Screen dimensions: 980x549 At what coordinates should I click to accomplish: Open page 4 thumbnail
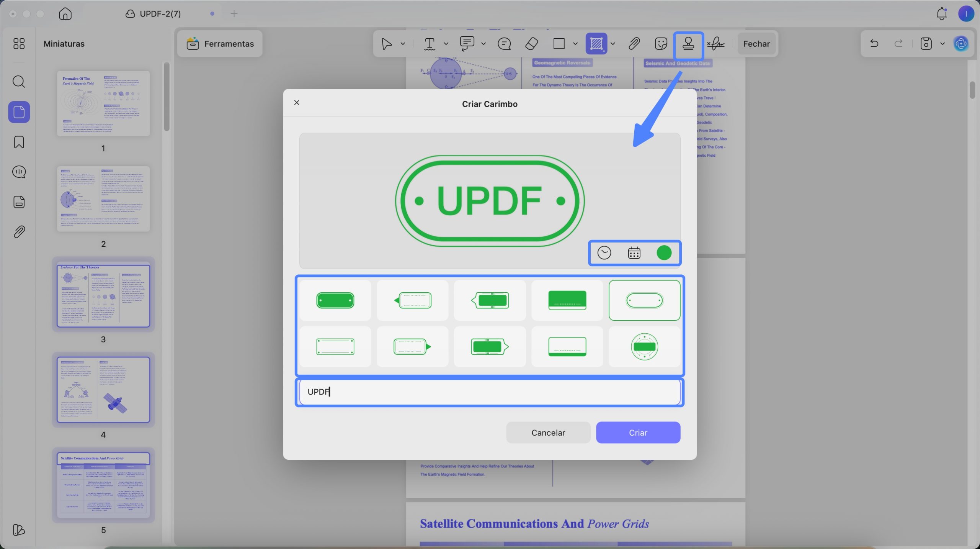pos(103,390)
